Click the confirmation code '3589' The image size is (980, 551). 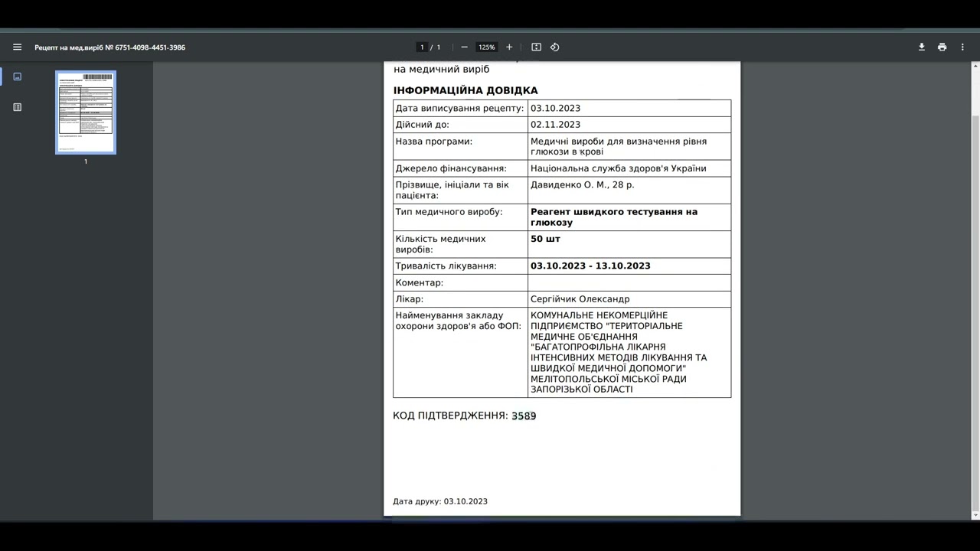pos(524,416)
